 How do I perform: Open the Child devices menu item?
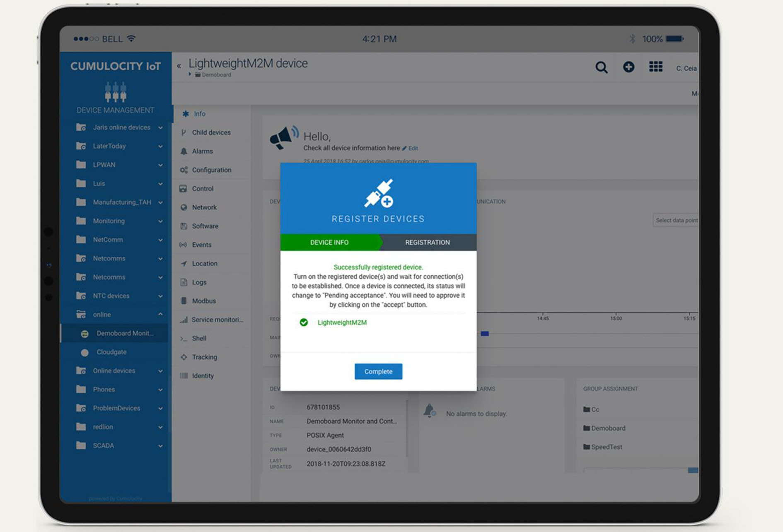point(211,132)
